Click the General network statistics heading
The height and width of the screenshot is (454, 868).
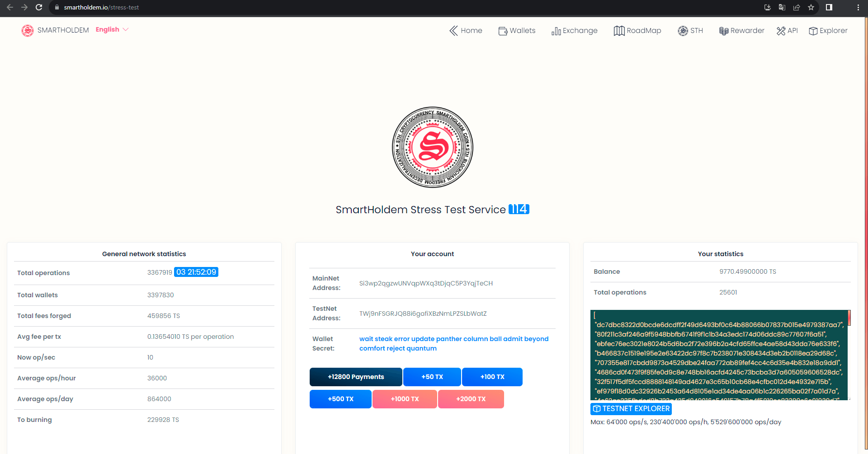tap(144, 254)
